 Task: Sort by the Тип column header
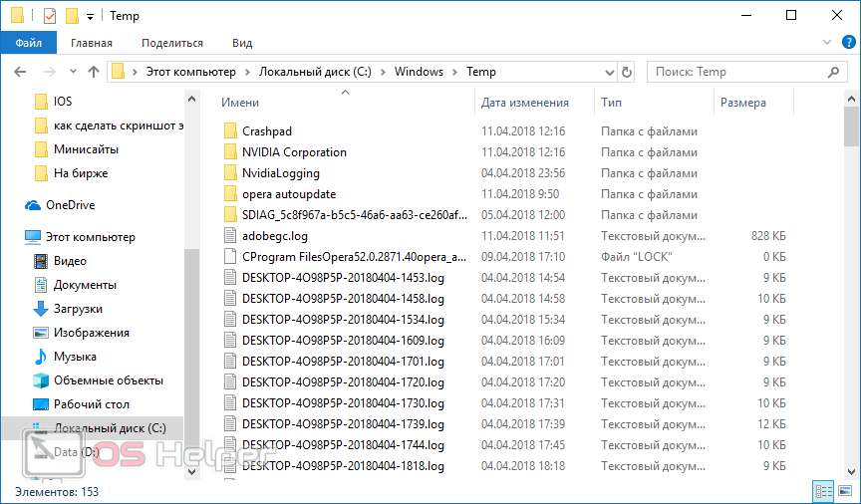[x=611, y=103]
